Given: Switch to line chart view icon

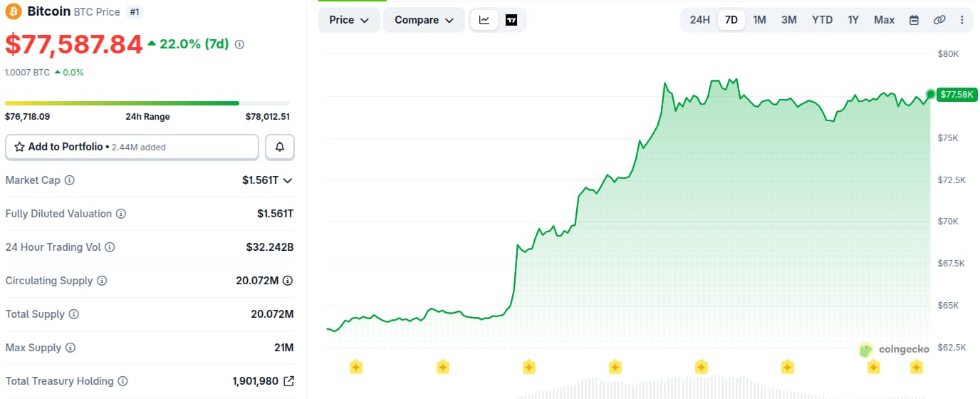Looking at the screenshot, I should pos(484,20).
